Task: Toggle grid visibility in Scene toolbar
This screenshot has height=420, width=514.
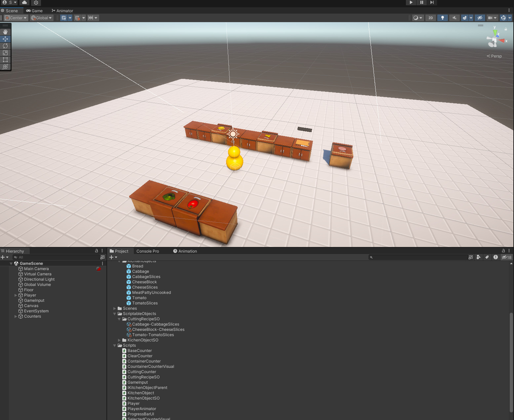Action: tap(64, 18)
